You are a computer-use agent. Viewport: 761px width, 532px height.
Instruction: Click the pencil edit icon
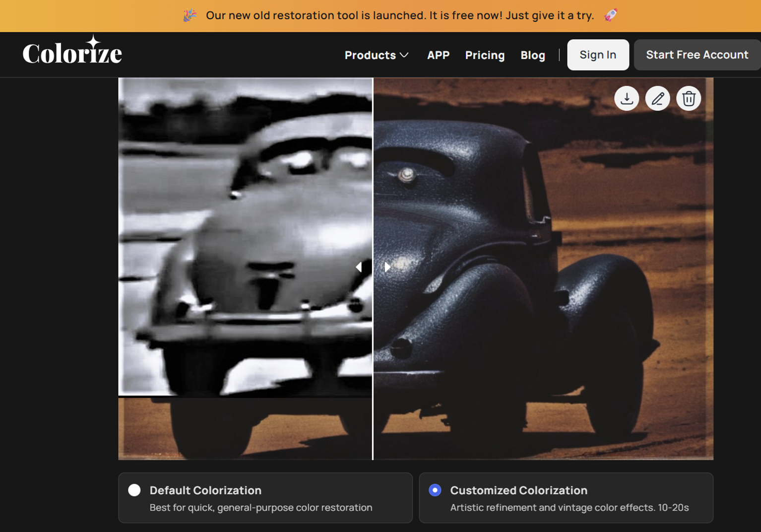(657, 98)
